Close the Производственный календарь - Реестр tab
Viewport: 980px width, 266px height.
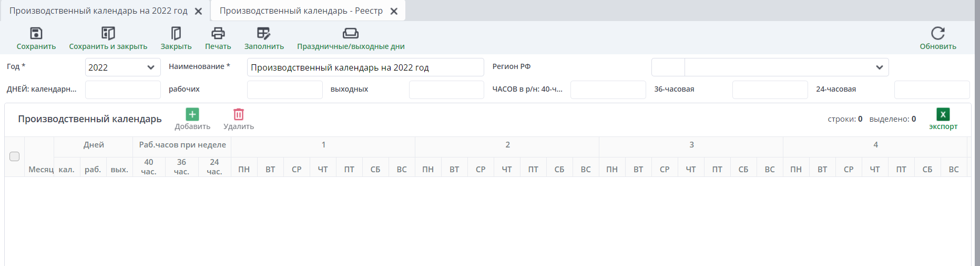tap(394, 11)
